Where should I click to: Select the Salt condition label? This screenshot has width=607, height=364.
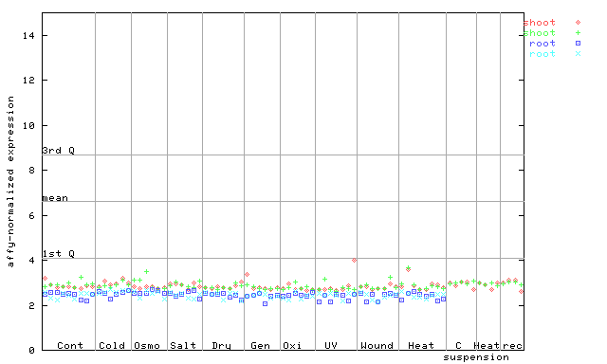[x=183, y=345]
